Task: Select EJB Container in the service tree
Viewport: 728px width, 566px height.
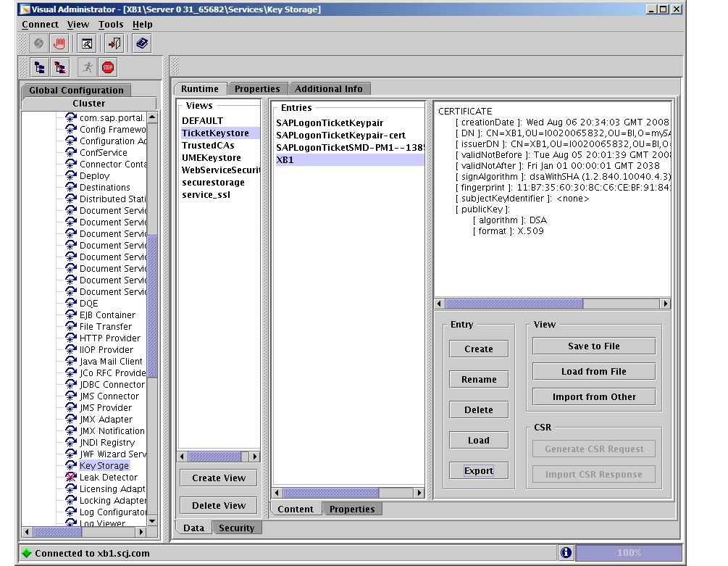Action: (x=107, y=315)
